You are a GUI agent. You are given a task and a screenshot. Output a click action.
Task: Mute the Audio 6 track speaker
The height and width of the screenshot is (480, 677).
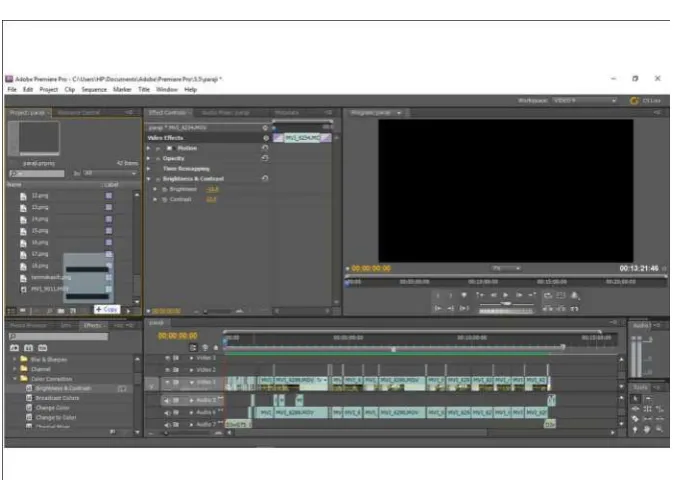(168, 413)
